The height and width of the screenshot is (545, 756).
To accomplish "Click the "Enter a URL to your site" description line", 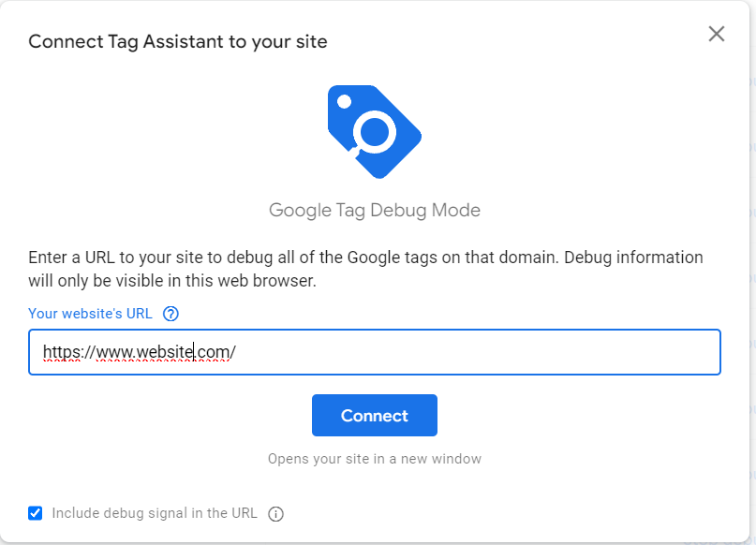I will (x=365, y=258).
